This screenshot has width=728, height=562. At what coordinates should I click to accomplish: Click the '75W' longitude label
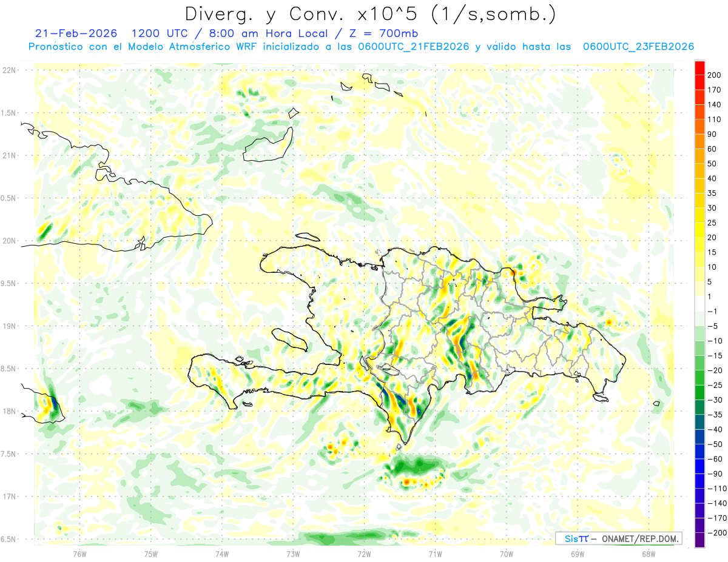tap(151, 554)
